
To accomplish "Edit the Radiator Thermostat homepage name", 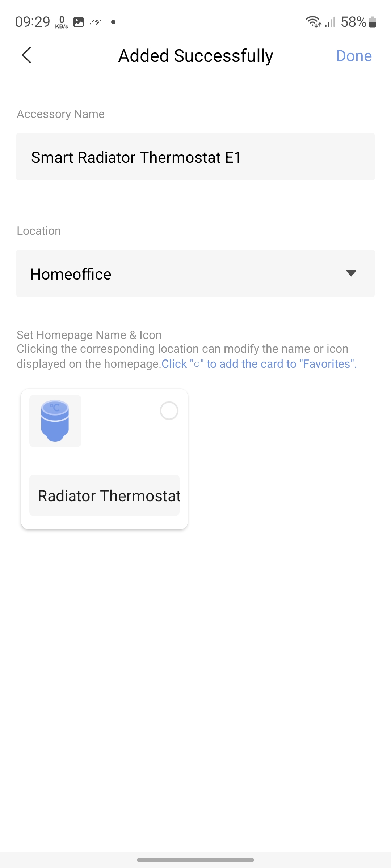I will (x=105, y=495).
